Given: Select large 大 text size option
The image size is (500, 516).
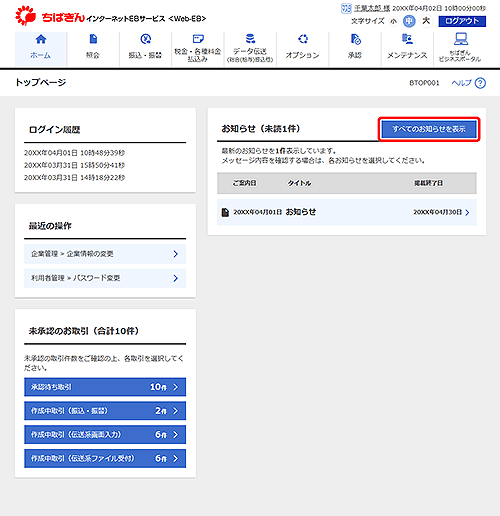Looking at the screenshot, I should 426,21.
